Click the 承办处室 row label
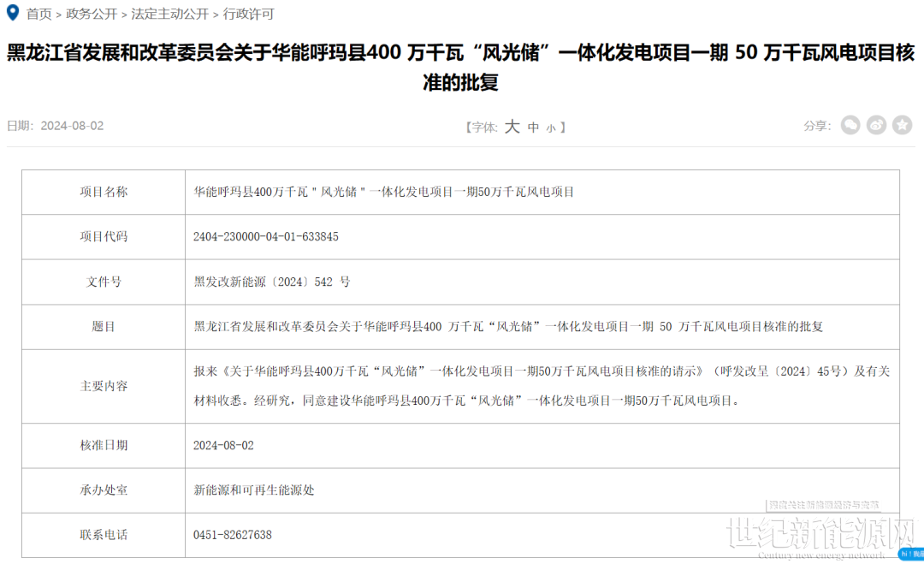 click(104, 490)
